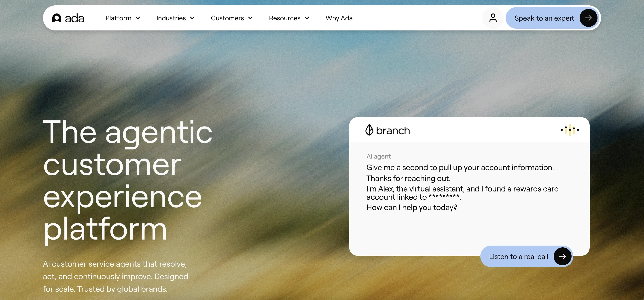Expand the Resources chevron arrow
Screen dimensions: 644x300
(307, 18)
